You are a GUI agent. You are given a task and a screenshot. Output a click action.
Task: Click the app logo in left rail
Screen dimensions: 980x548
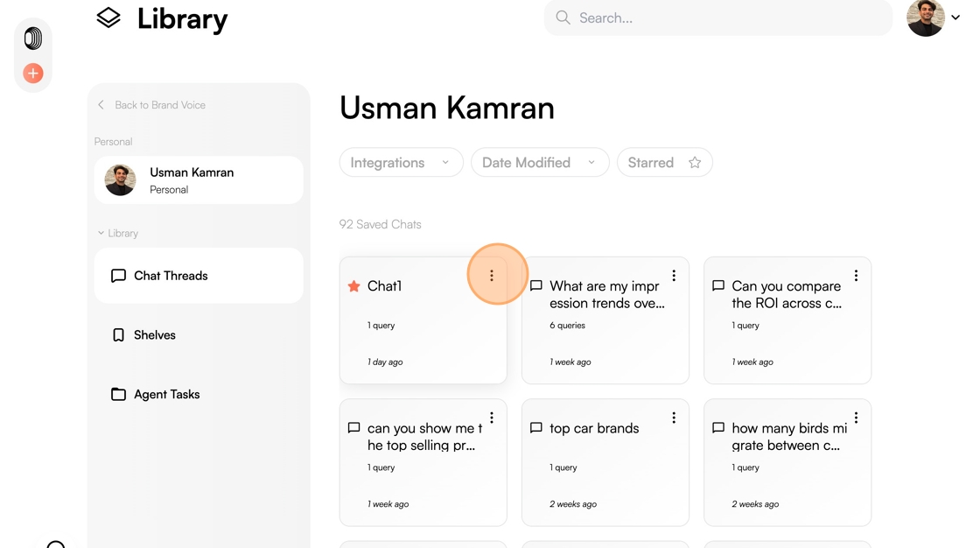click(x=33, y=39)
